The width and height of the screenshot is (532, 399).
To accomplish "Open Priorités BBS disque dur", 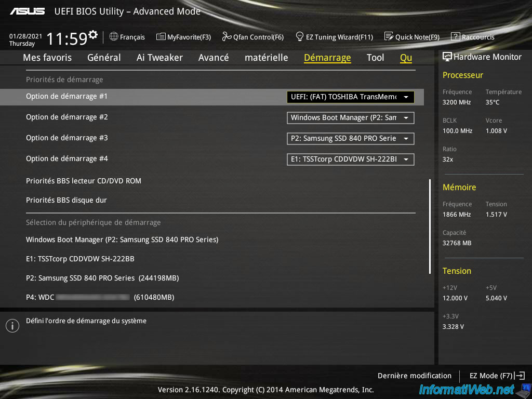I will [66, 200].
